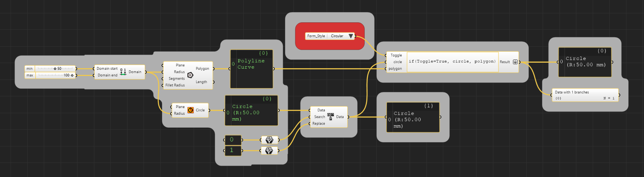Click the panel containing value 0
Screen dimensions: 644x177
(x=233, y=140)
